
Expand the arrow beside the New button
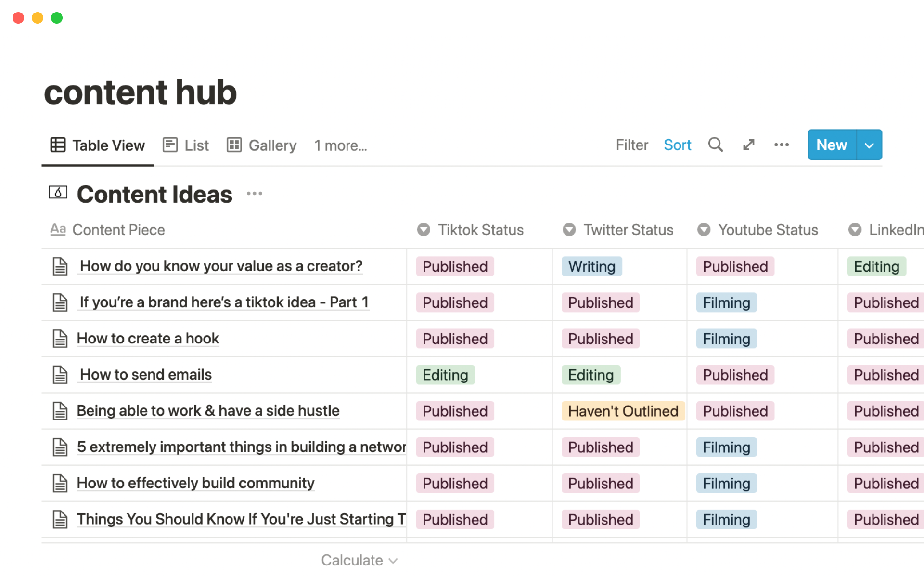869,145
